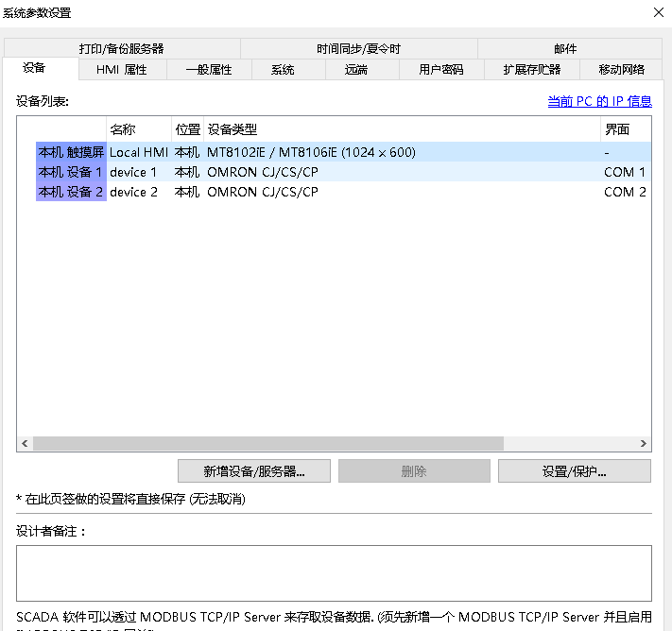This screenshot has height=631, width=672.
Task: Open the 一般属性 tab
Action: [x=208, y=70]
